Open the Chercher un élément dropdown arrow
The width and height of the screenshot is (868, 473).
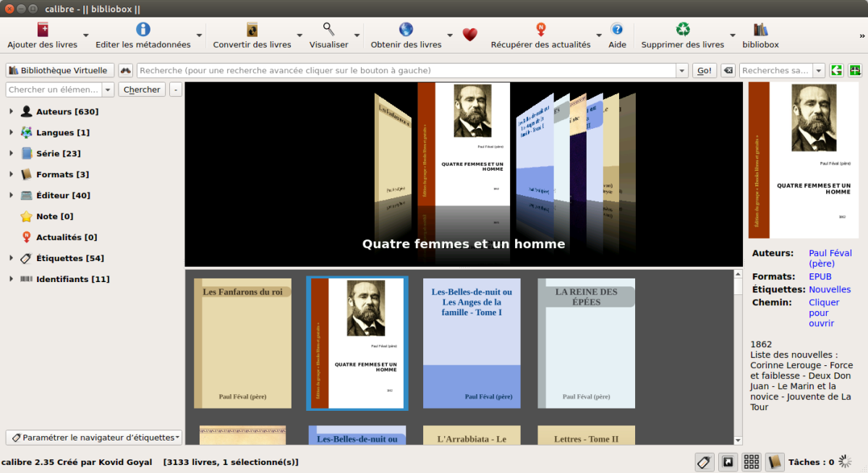point(108,90)
